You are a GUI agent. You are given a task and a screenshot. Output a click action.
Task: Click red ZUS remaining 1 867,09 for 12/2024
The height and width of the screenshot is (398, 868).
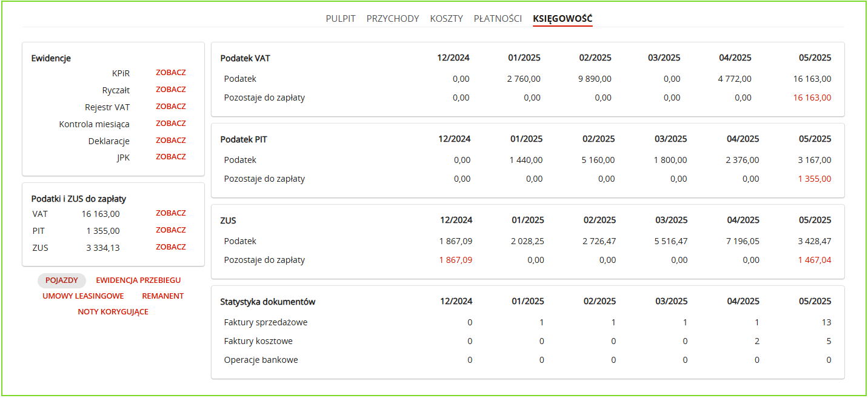(x=456, y=260)
